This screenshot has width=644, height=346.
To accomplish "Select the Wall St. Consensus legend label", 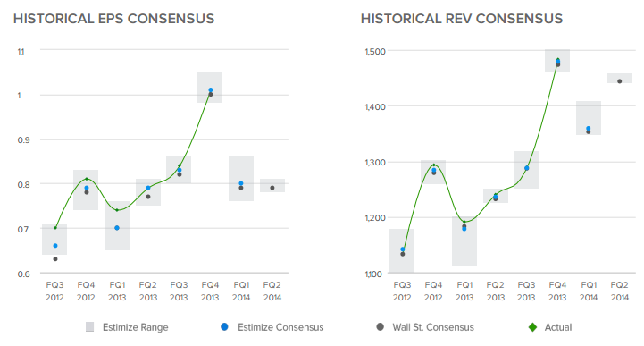I will (433, 327).
